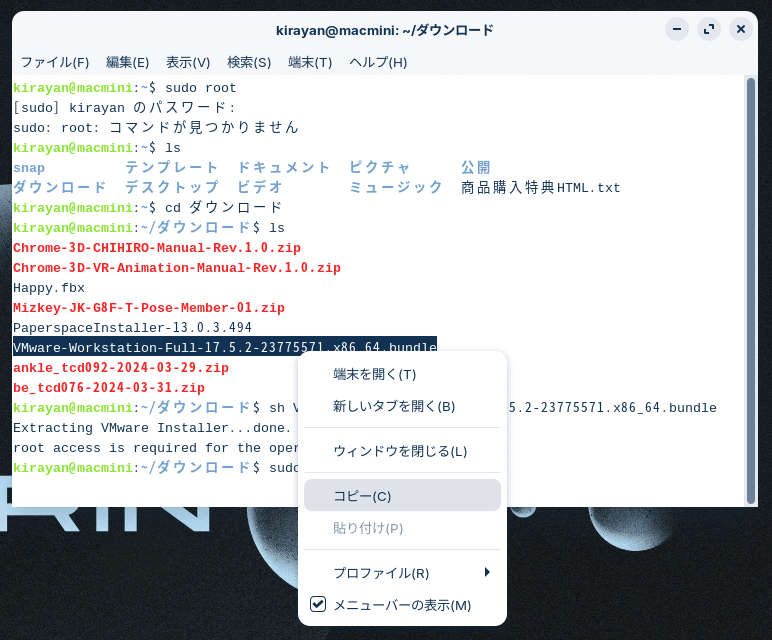
Task: Click the greyed 貼り付け(P) entry
Action: click(x=402, y=528)
